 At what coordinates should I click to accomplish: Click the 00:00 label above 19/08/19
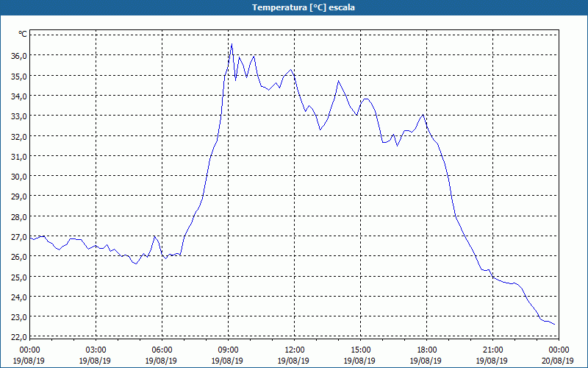coord(29,350)
